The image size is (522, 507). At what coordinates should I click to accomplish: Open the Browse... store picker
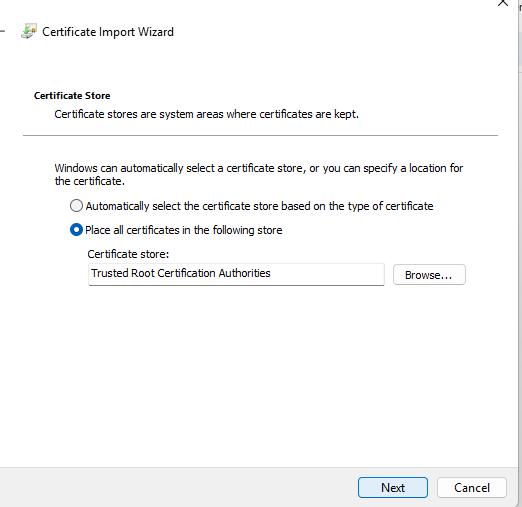pos(429,275)
